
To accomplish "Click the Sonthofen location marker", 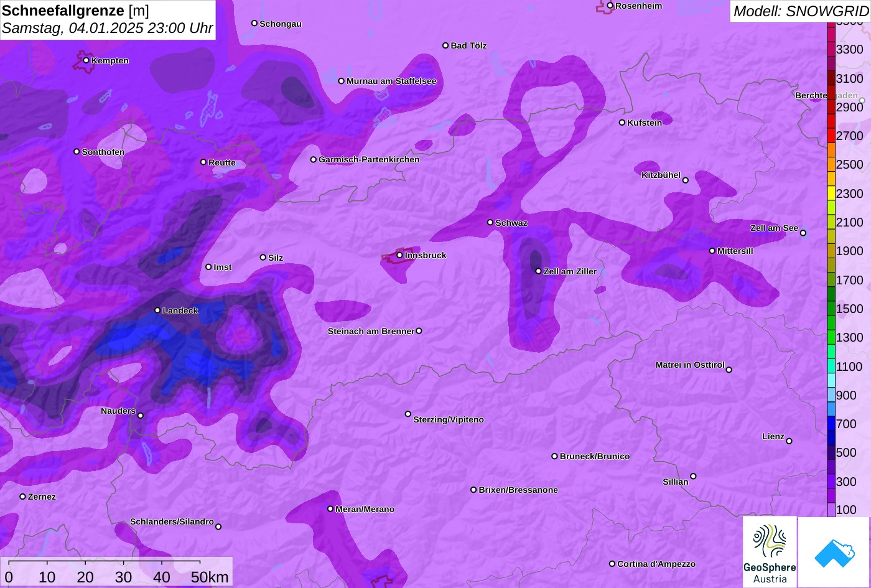I will [77, 152].
